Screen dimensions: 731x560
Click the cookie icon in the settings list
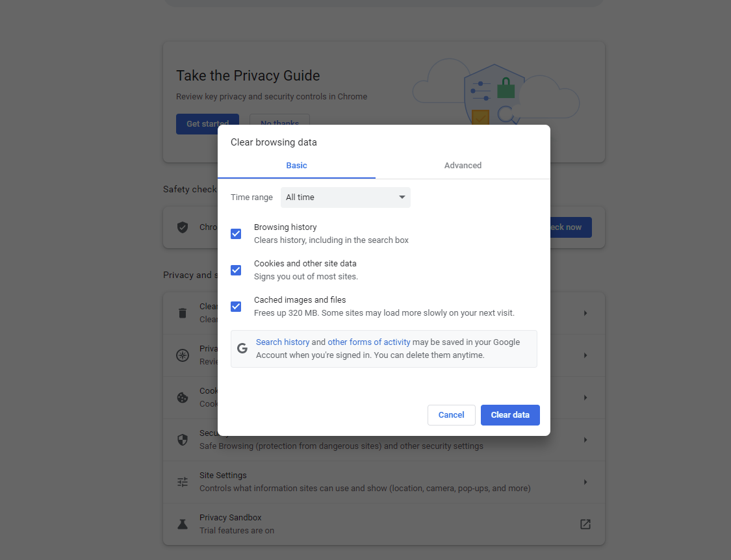coord(183,398)
